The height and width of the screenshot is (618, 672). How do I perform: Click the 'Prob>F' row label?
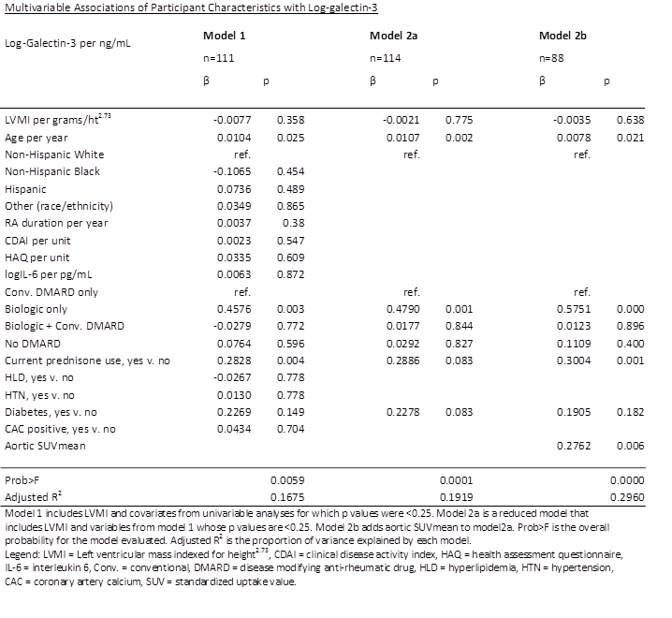[23, 479]
